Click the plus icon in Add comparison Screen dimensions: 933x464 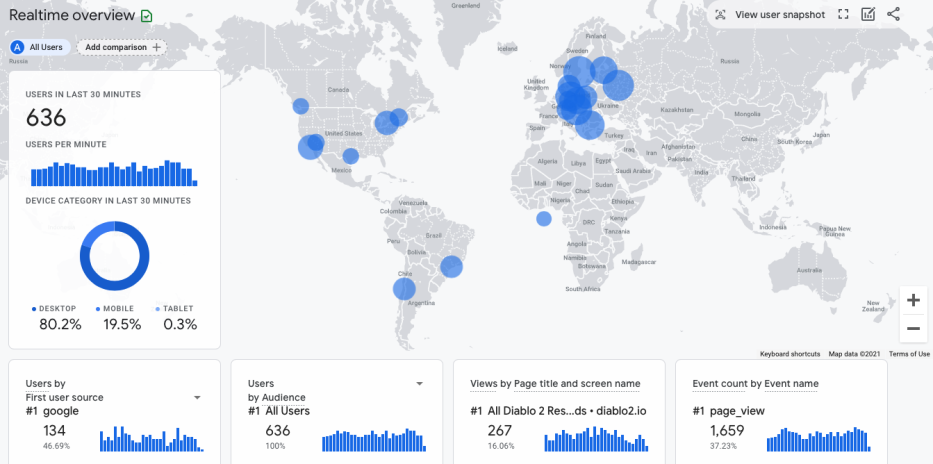pos(156,47)
